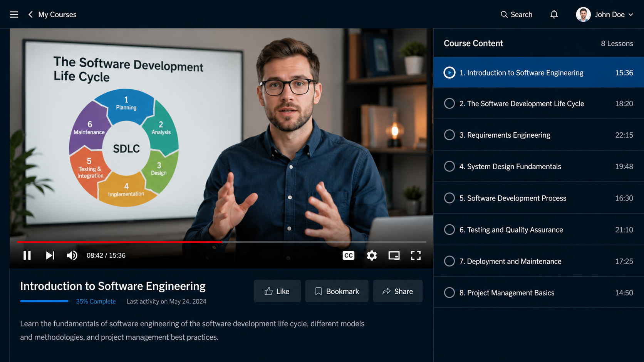Image resolution: width=644 pixels, height=362 pixels.
Task: Click the unplayed portion of the video timeline
Action: (x=324, y=242)
